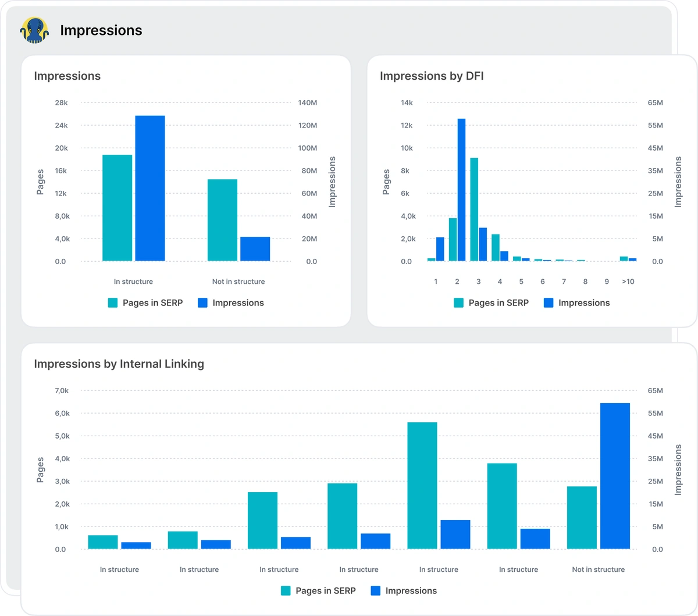The height and width of the screenshot is (616, 698).
Task: Select tallest teal bar in Internal Linking chart
Action: pos(422,486)
